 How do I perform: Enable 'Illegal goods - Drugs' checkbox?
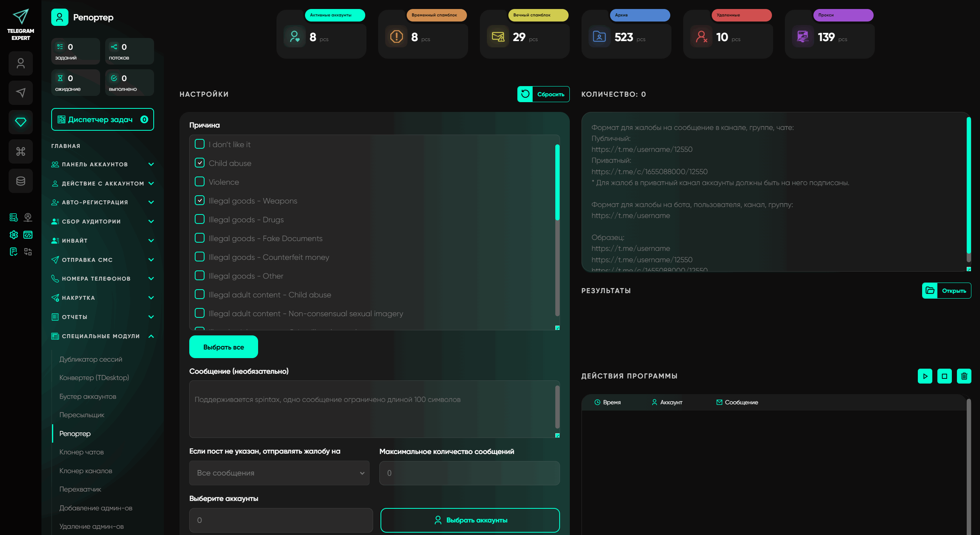(199, 219)
